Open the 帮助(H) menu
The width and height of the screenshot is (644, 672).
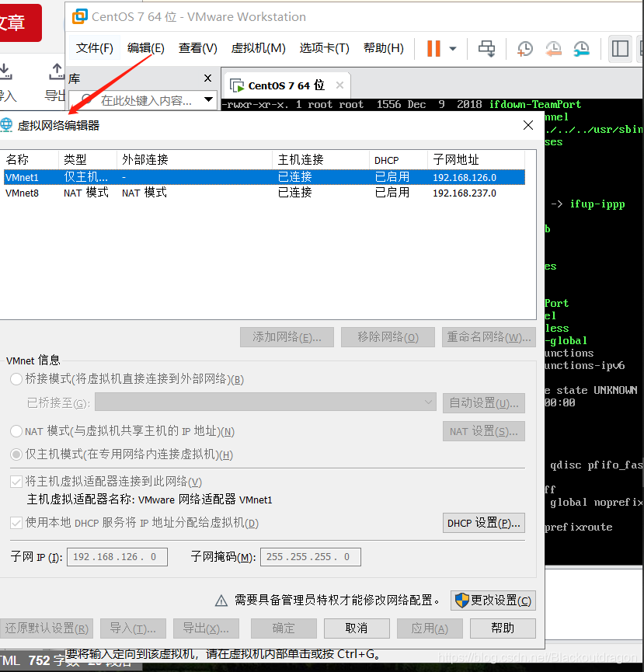[383, 47]
